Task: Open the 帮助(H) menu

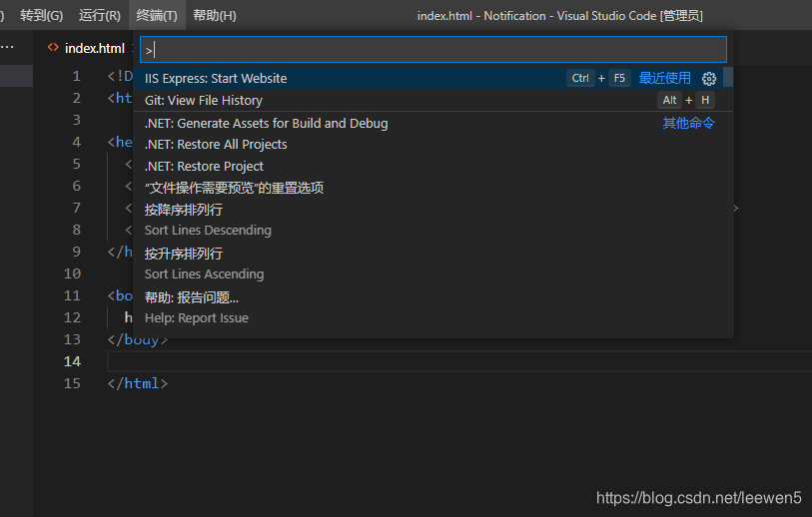Action: (x=215, y=16)
